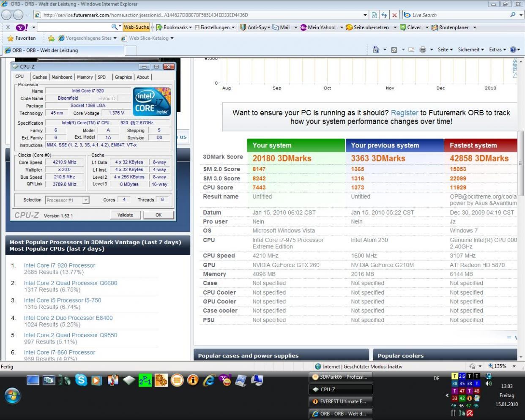This screenshot has height=420, width=525.
Task: Open the EVEREST info icon in quick launch
Action: pos(193,380)
